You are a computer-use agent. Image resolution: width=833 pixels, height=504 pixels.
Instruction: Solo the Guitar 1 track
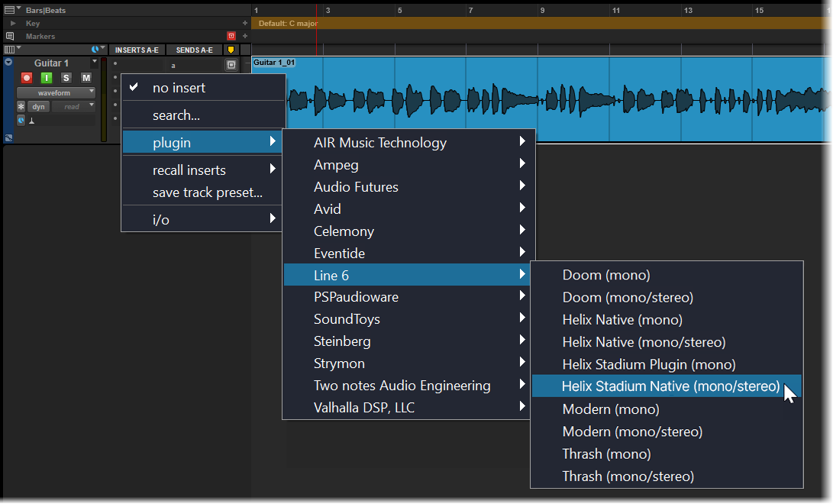tap(66, 78)
